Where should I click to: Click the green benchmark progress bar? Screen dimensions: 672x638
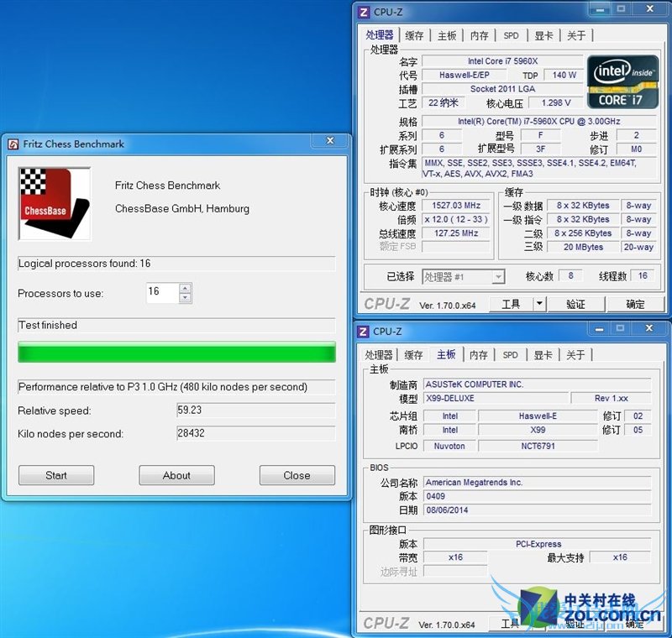(176, 353)
